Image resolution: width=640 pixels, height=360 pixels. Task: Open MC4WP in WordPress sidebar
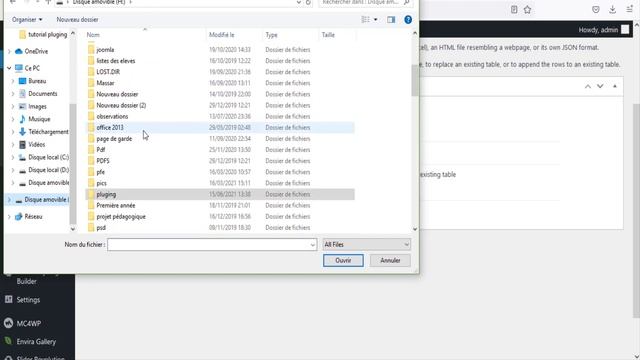click(29, 323)
